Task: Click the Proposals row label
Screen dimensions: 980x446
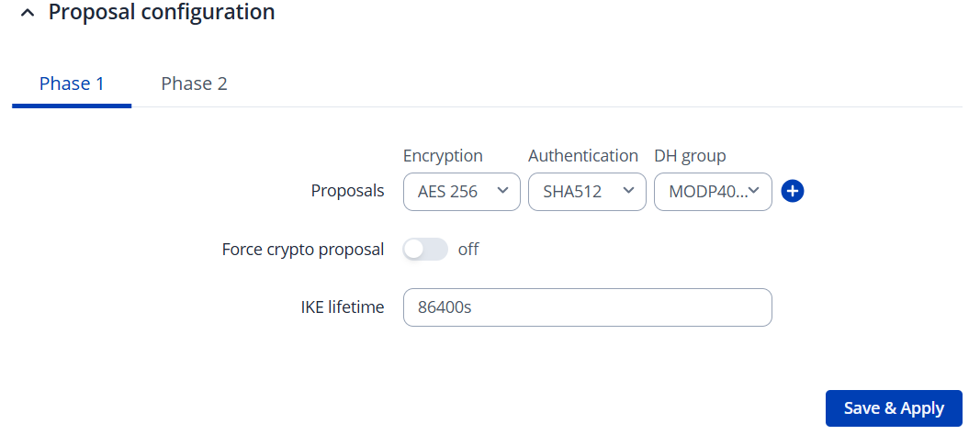Action: 347,192
